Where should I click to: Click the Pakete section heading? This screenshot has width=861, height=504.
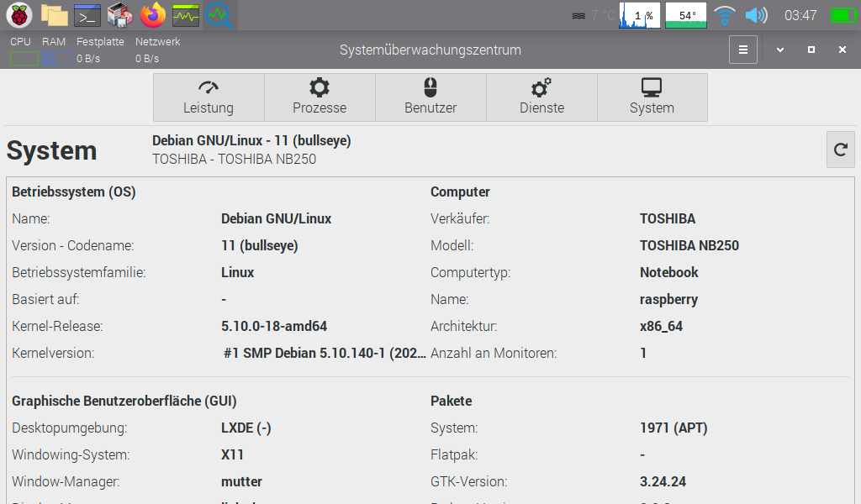[451, 401]
